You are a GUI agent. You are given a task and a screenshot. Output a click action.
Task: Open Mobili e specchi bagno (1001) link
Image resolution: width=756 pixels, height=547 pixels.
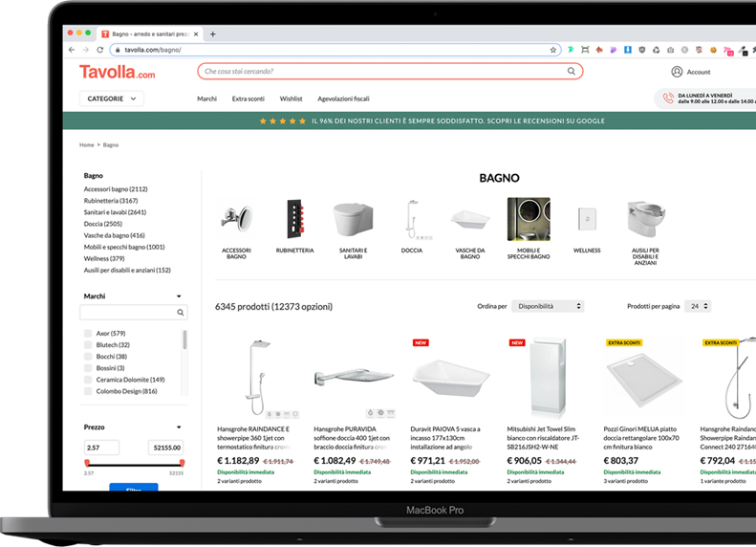coord(124,247)
